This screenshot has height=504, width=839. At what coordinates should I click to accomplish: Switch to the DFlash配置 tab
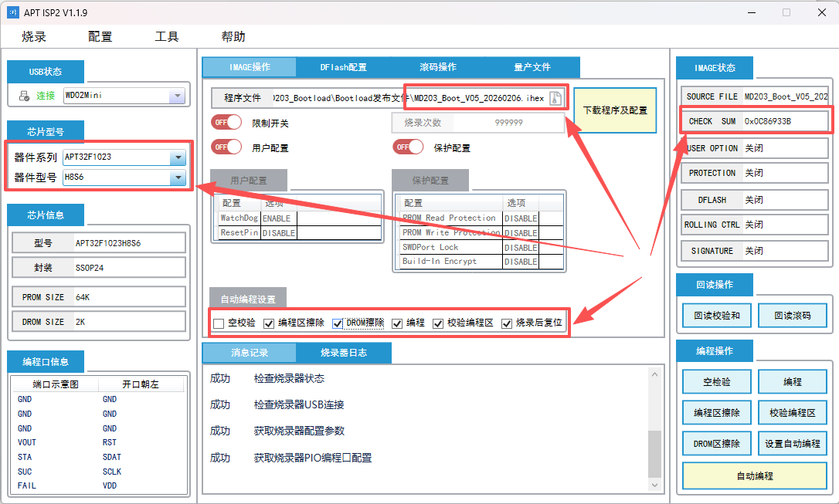click(x=343, y=67)
